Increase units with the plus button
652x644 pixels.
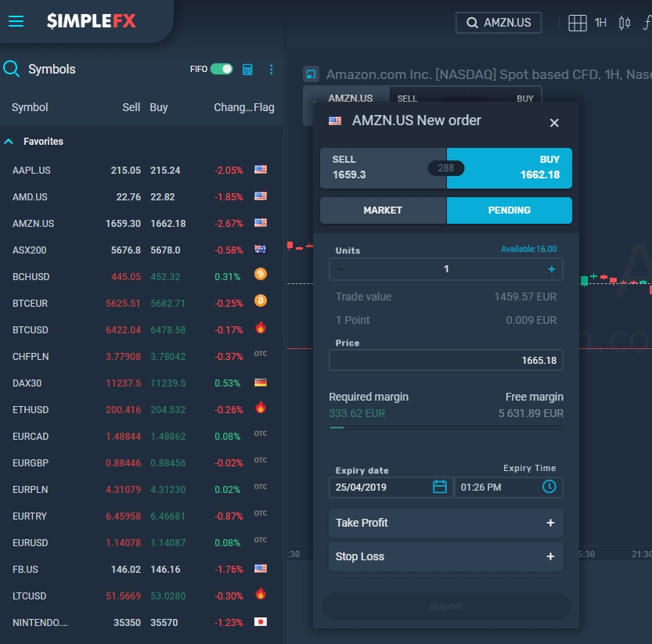click(x=551, y=269)
